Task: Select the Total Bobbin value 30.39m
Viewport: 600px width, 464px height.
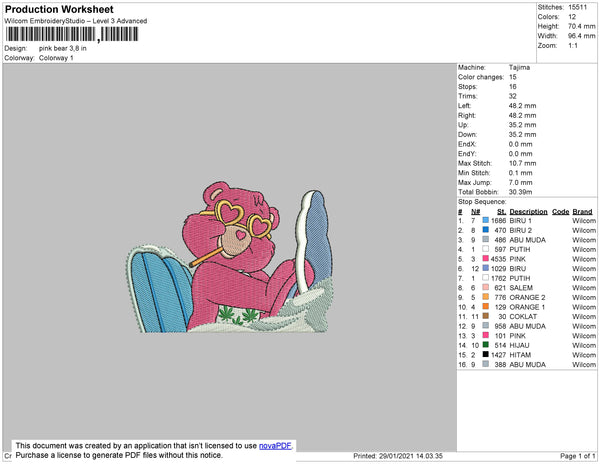Action: point(520,192)
